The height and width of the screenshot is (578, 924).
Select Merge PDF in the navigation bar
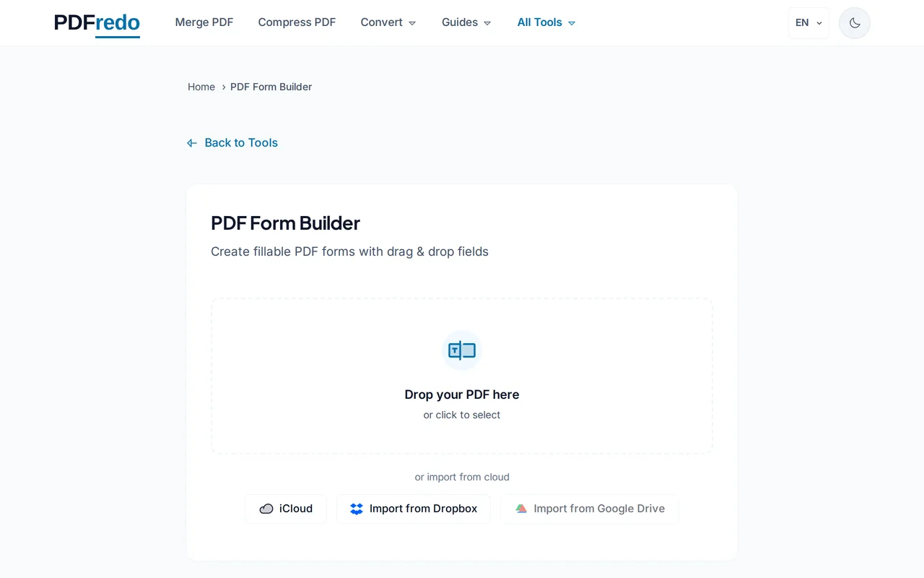pos(204,22)
